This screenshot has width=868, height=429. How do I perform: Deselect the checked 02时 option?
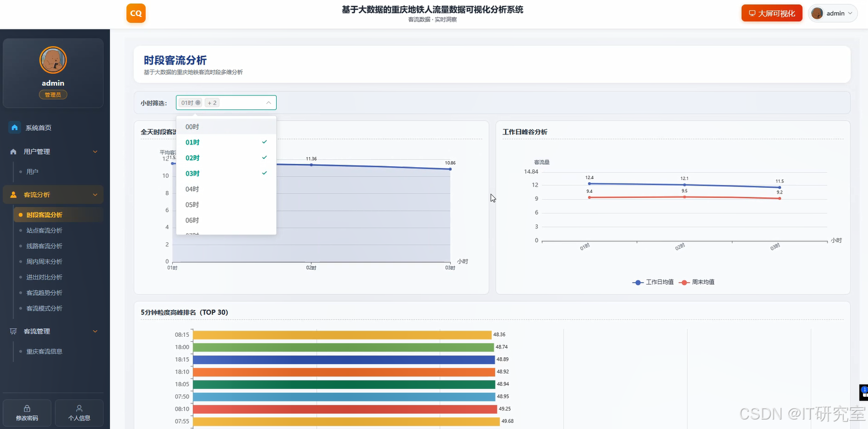[x=226, y=158]
